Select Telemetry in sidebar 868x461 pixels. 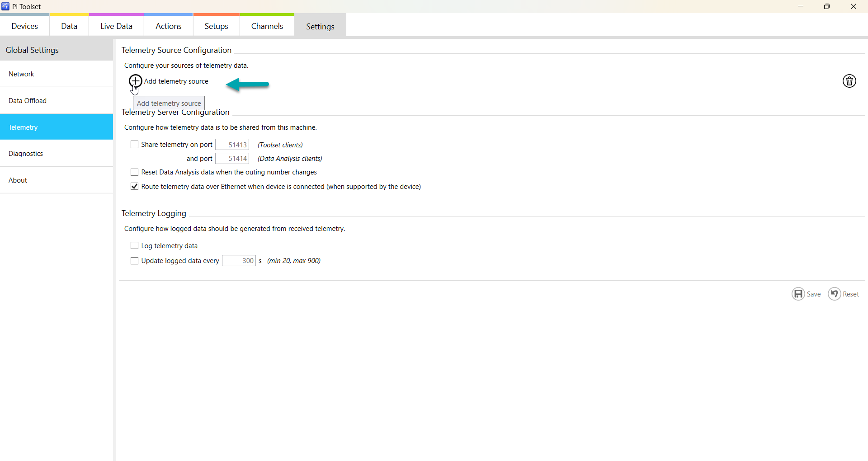tap(57, 127)
